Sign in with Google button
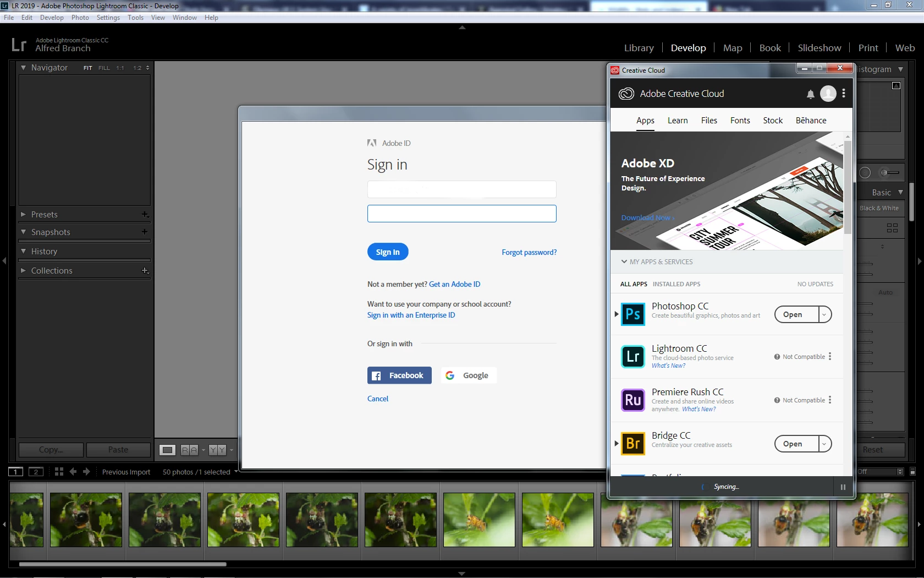The height and width of the screenshot is (578, 924). tap(469, 375)
